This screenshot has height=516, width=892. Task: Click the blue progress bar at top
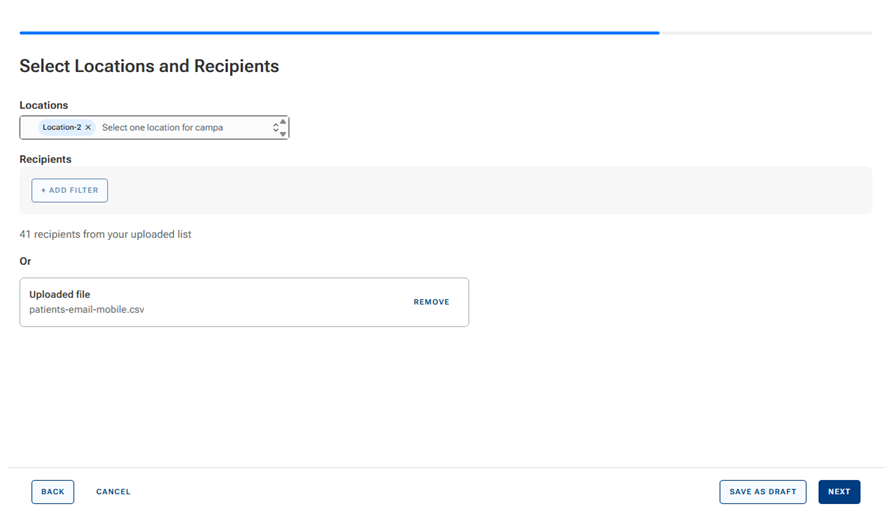click(x=339, y=33)
